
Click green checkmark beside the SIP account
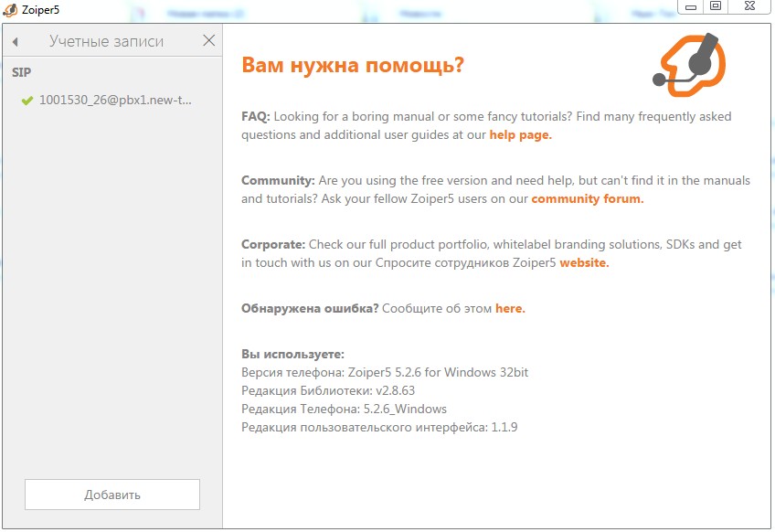27,101
